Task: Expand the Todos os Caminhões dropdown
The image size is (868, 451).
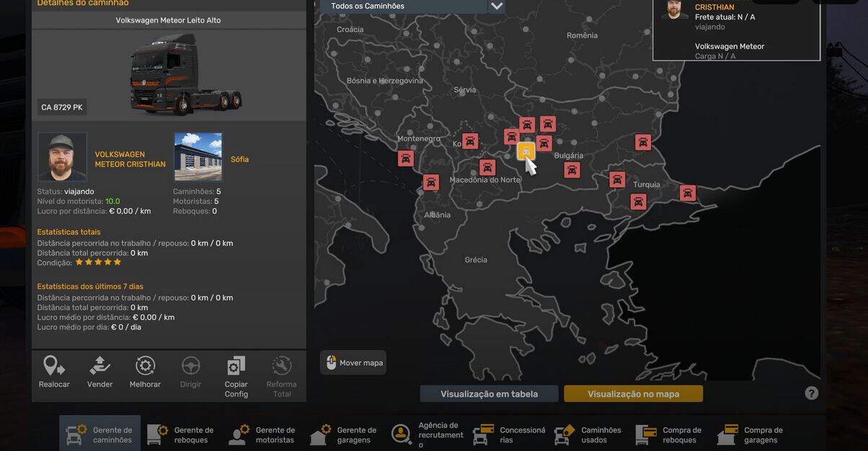Action: (x=496, y=6)
